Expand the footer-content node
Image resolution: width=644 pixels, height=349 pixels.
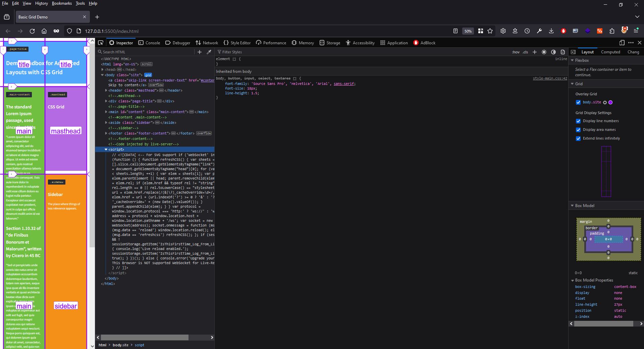tap(106, 133)
